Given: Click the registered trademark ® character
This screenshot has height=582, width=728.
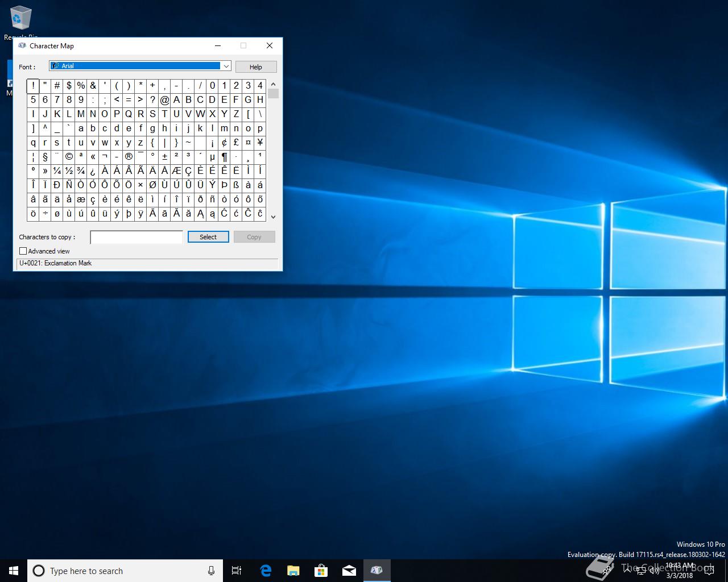Looking at the screenshot, I should tap(129, 157).
